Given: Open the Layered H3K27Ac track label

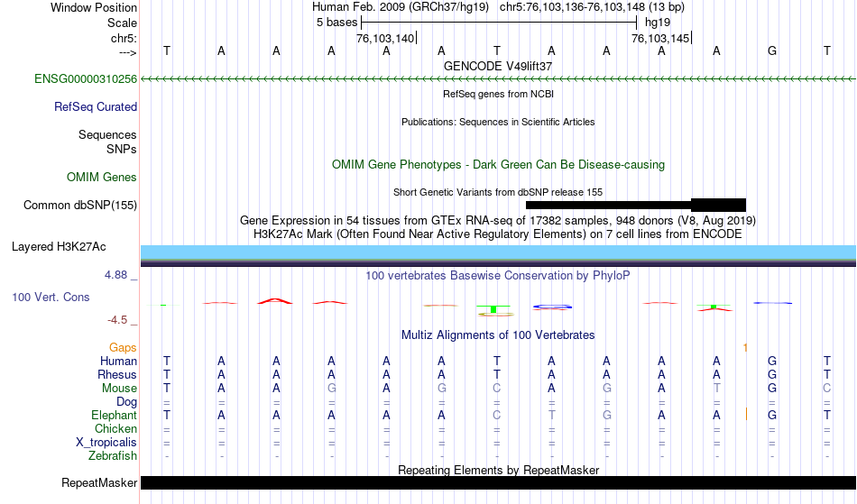Looking at the screenshot, I should click(x=59, y=247).
